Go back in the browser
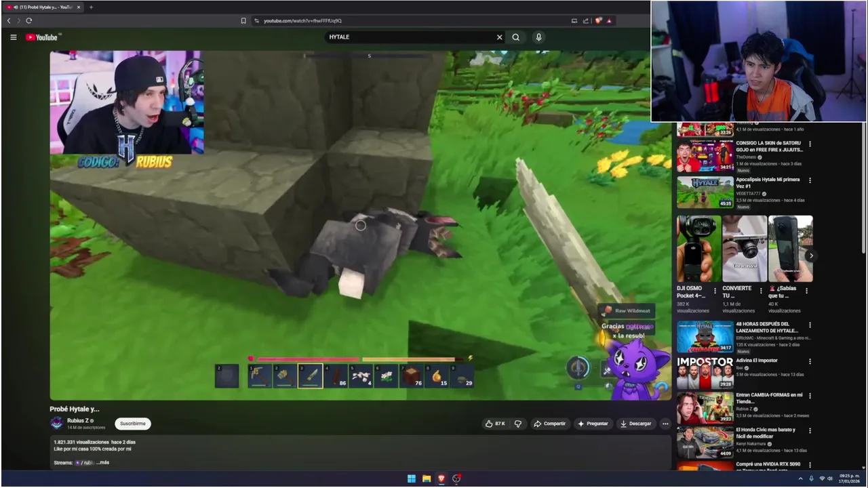The height and width of the screenshot is (488, 868). click(9, 21)
